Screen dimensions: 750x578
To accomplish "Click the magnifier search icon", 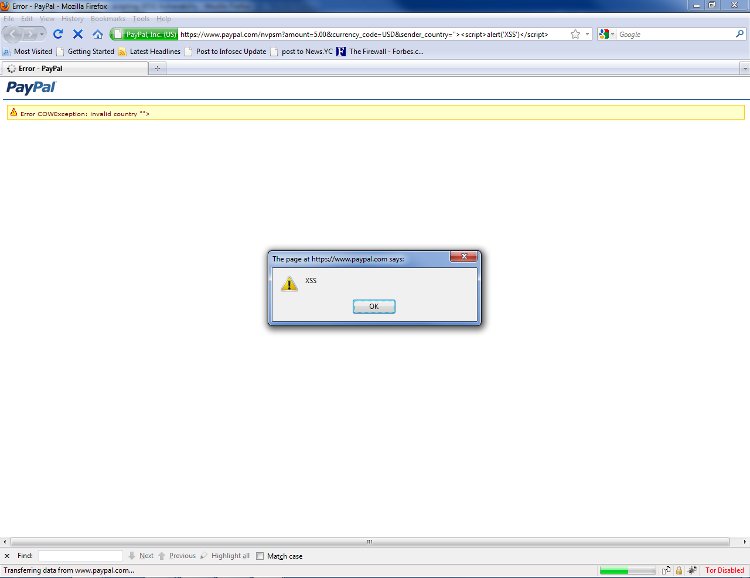I will tap(739, 34).
